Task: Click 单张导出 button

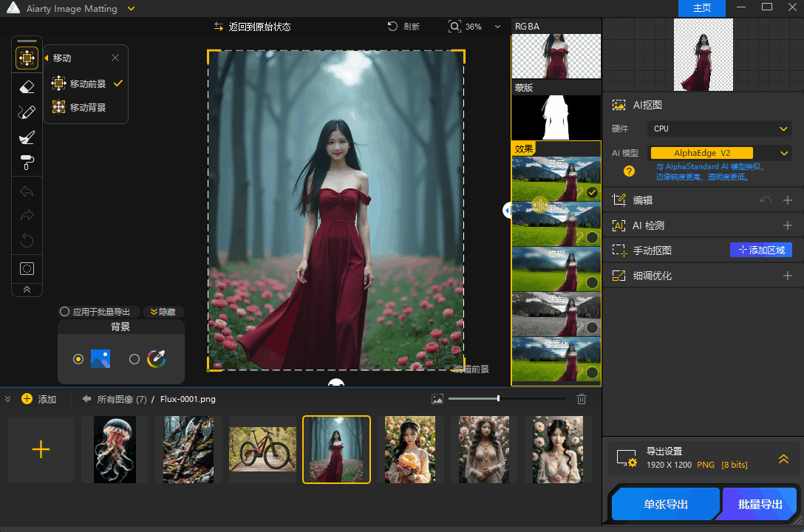Action: (666, 505)
